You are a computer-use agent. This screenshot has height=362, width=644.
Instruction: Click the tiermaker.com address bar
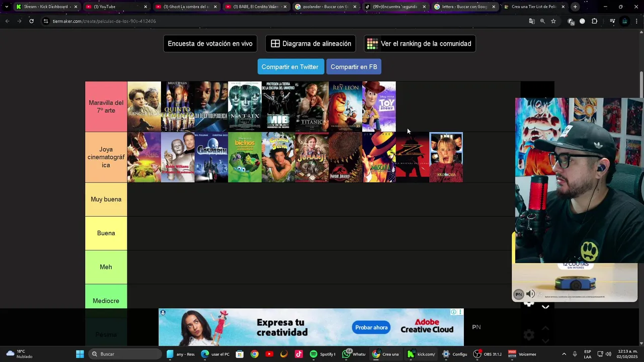pyautogui.click(x=282, y=21)
